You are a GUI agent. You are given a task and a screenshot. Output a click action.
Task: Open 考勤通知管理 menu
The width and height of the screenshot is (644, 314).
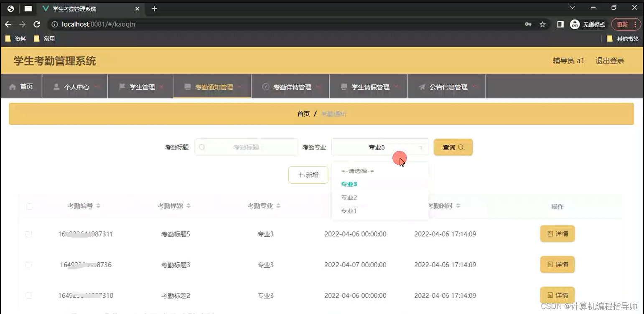212,87
